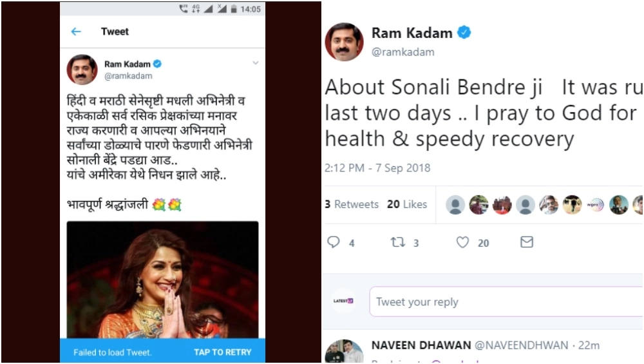Like the tweet with the heart icon

point(462,242)
